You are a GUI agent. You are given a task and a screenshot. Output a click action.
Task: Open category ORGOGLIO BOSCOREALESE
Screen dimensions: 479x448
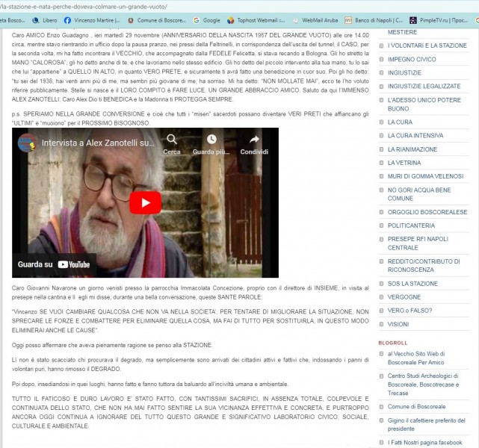click(x=427, y=212)
